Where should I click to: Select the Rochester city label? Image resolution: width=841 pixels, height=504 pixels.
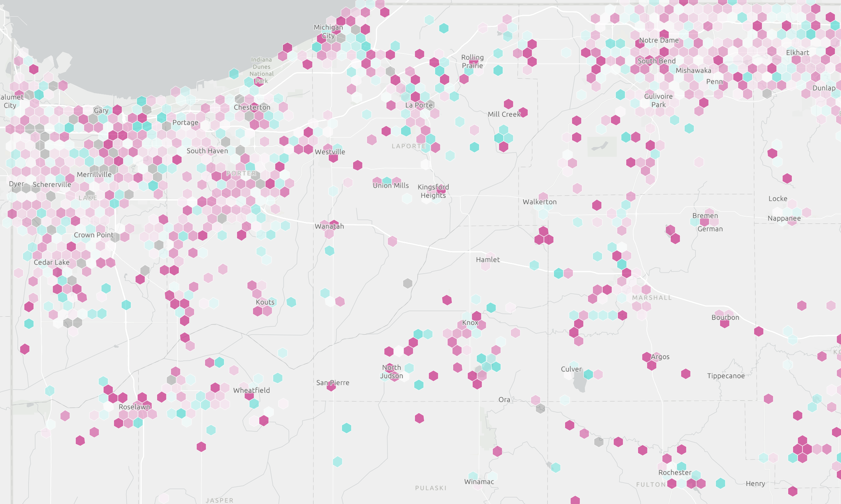(x=675, y=472)
